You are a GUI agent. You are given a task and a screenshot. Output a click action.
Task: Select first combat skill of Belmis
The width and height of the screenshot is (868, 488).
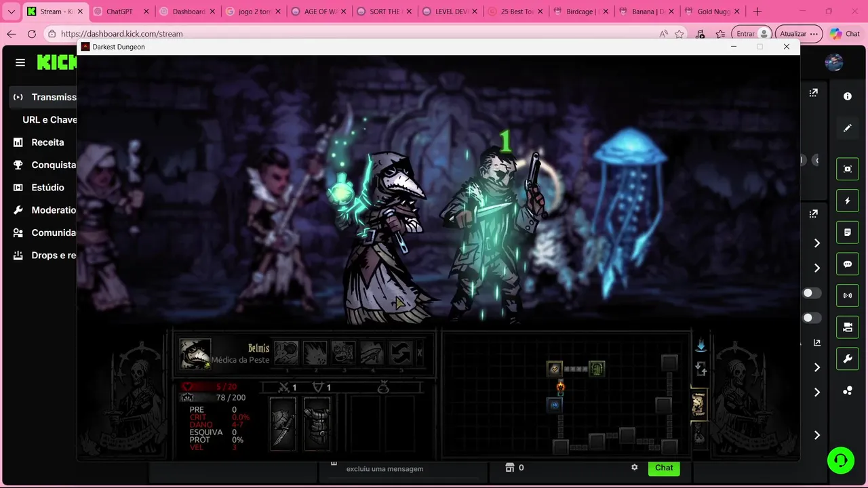click(x=286, y=352)
